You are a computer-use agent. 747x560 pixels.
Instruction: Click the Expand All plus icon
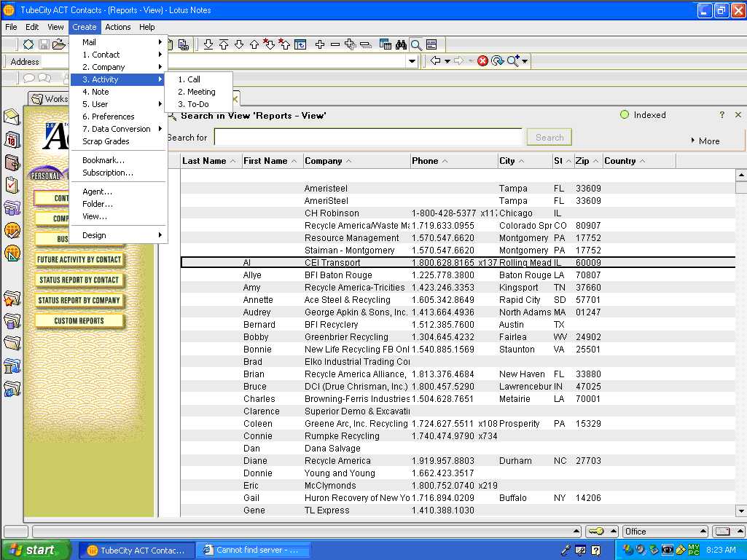click(350, 44)
